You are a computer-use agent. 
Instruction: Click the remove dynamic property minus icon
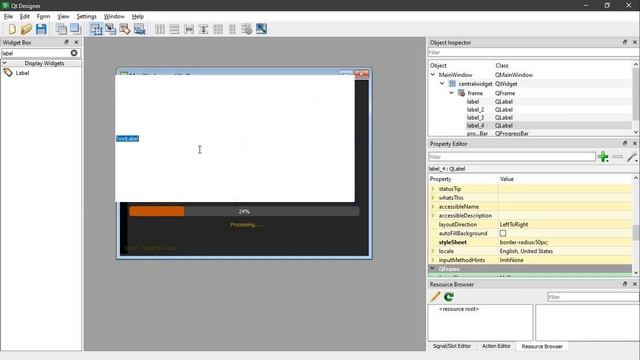(618, 157)
